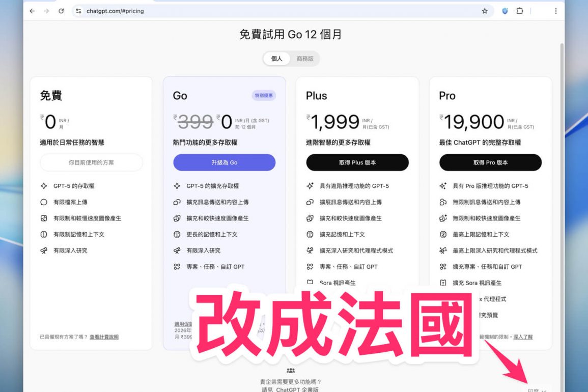The width and height of the screenshot is (588, 392).
Task: Switch to 個人 plan toggle
Action: click(276, 59)
